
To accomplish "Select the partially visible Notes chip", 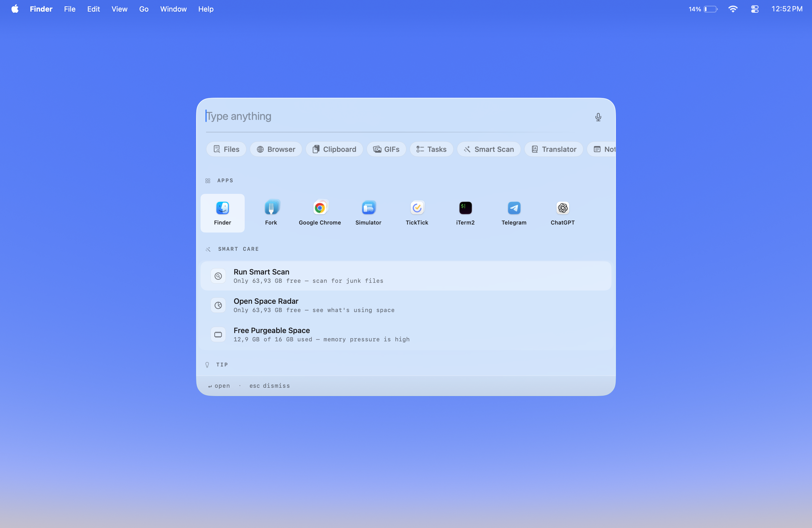I will 602,149.
